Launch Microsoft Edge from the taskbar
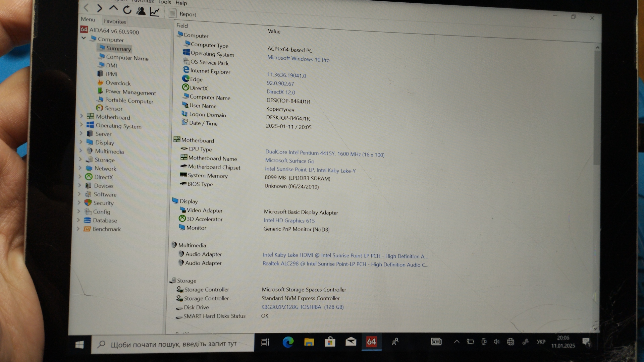 [x=288, y=342]
